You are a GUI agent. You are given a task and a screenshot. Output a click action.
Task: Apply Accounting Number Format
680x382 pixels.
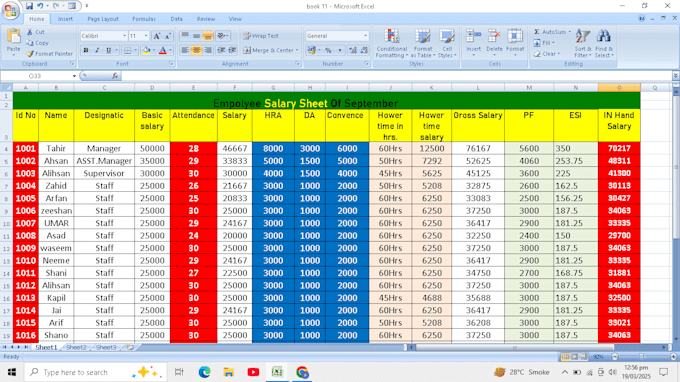311,50
